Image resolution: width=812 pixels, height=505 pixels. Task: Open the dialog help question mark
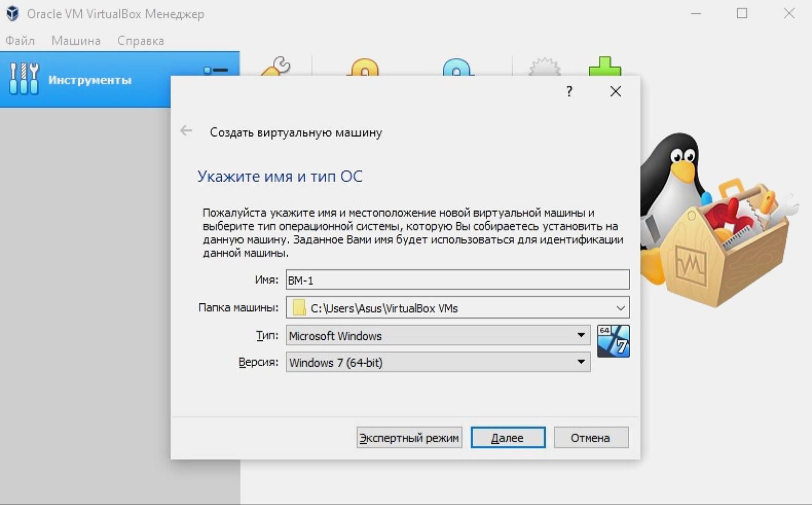pyautogui.click(x=569, y=91)
